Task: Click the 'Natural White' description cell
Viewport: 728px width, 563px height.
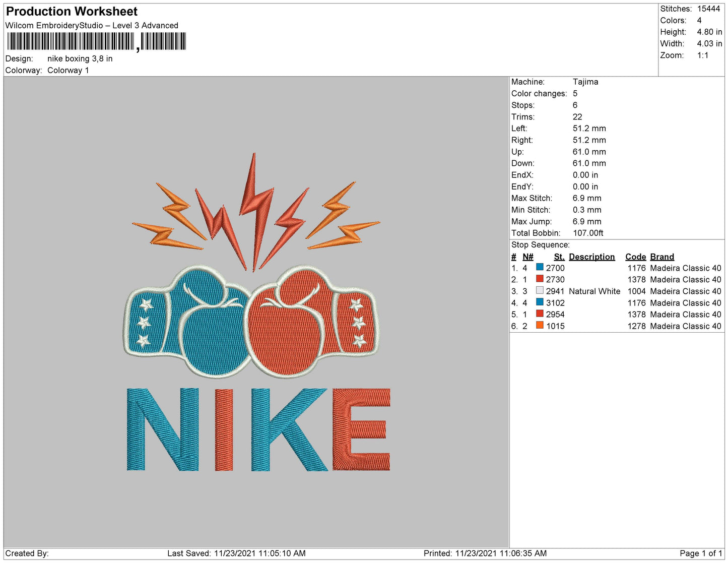Action: pyautogui.click(x=594, y=291)
